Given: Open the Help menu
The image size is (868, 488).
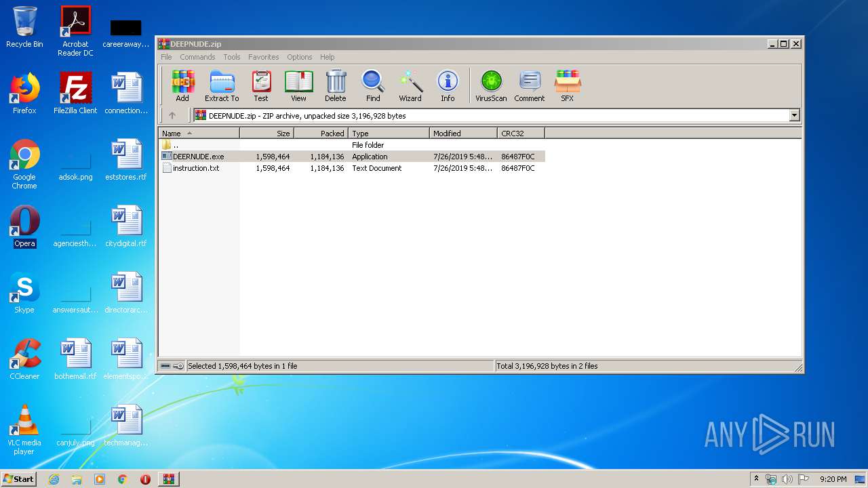Looking at the screenshot, I should tap(328, 57).
